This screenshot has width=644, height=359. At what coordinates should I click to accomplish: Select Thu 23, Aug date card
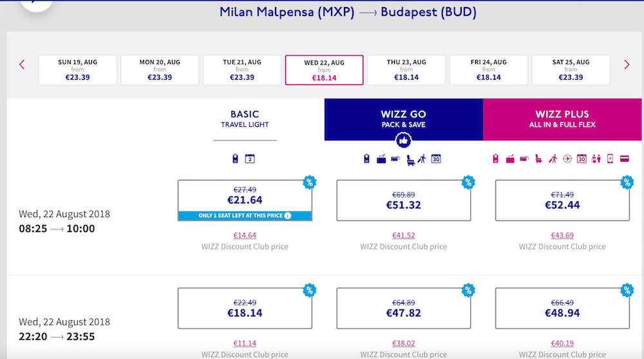coord(406,70)
